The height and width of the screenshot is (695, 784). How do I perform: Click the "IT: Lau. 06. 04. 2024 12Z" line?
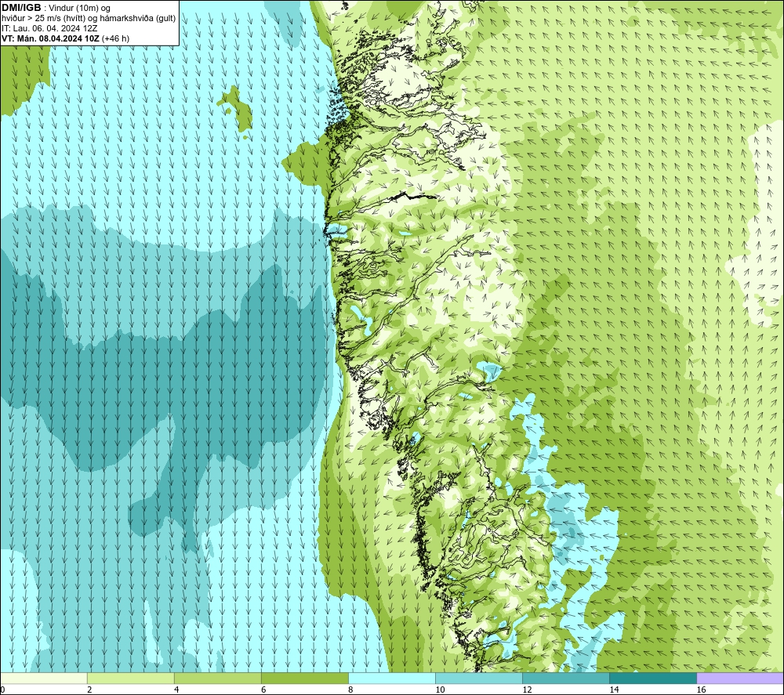pos(49,28)
